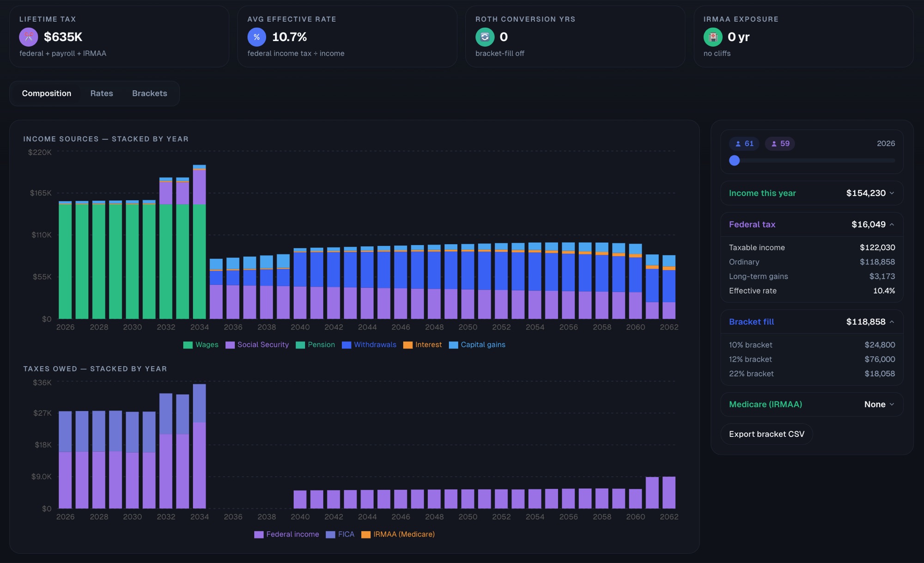Click the 2026 income sources bar
Screen dimensions: 924x563
point(65,260)
